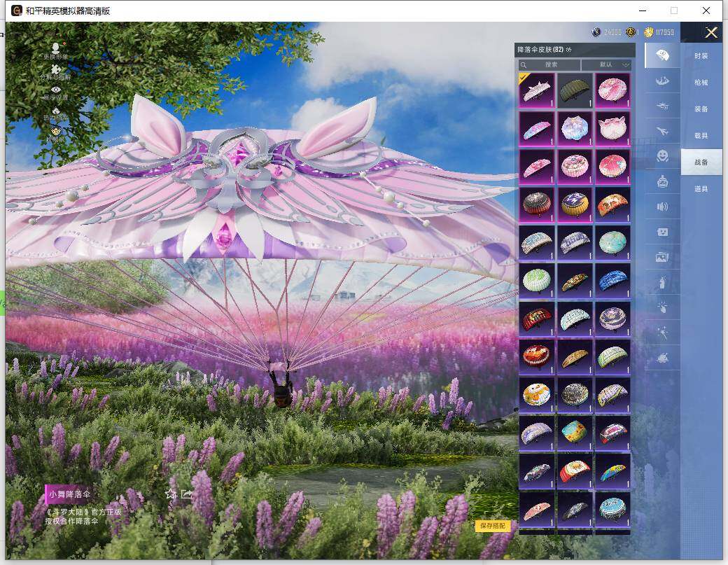This screenshot has width=728, height=565.
Task: Switch to the 战备 tab
Action: [701, 162]
